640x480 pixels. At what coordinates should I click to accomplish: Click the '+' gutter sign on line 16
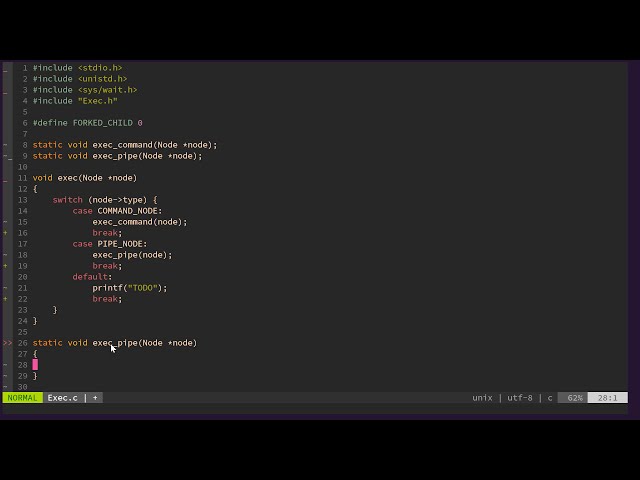pyautogui.click(x=5, y=233)
